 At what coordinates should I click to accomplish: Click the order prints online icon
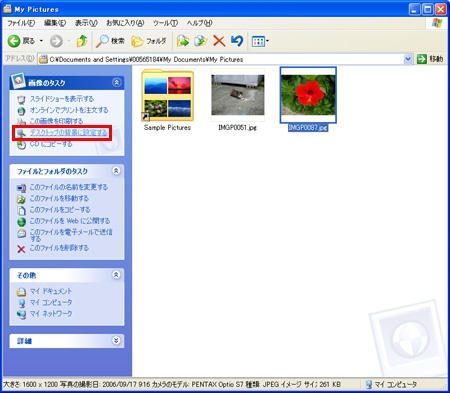21,111
